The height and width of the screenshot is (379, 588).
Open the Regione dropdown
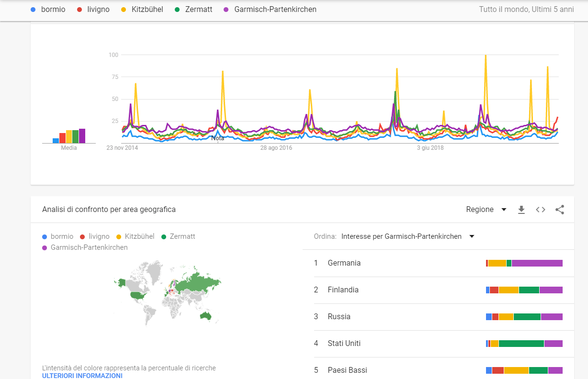coord(486,210)
